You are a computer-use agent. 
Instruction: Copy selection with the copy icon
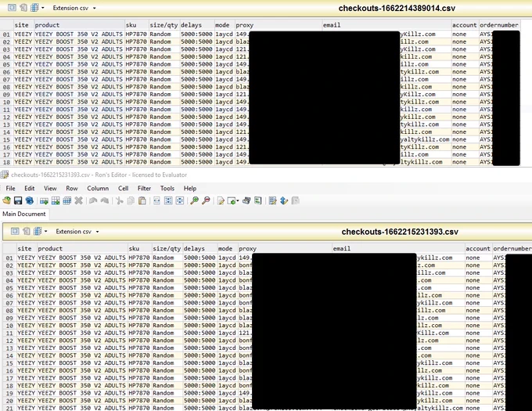(131, 200)
